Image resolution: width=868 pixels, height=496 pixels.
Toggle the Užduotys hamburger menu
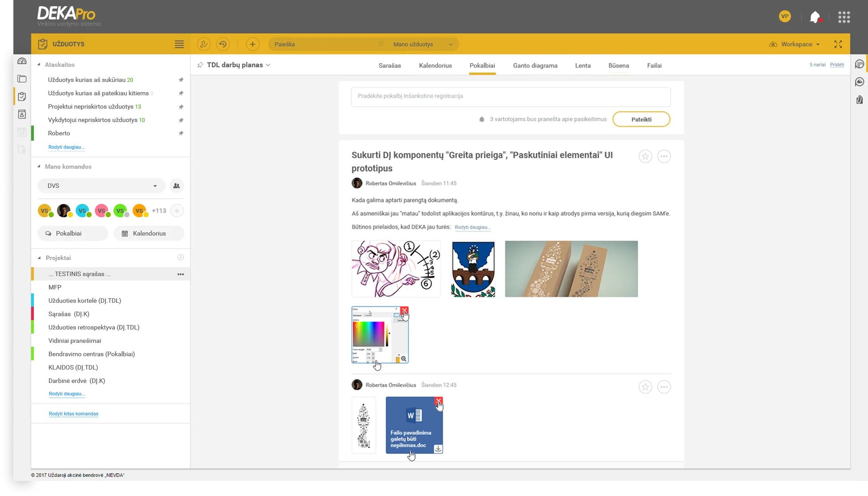(x=179, y=44)
